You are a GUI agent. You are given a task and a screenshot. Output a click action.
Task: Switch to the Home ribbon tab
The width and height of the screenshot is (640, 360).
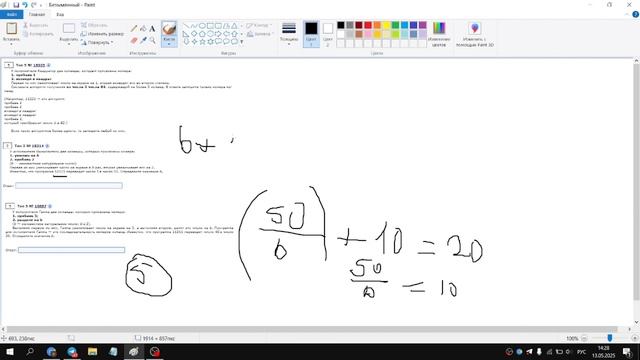(37, 14)
